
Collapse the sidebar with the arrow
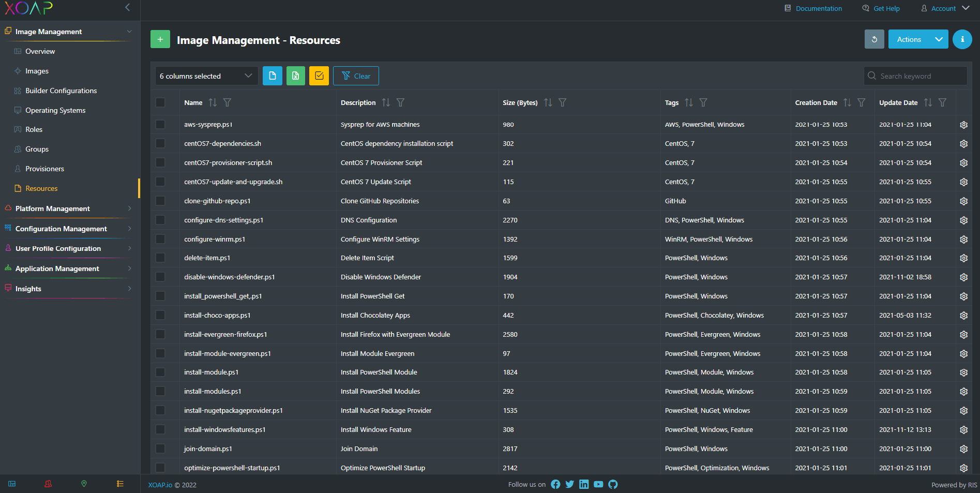coord(127,7)
